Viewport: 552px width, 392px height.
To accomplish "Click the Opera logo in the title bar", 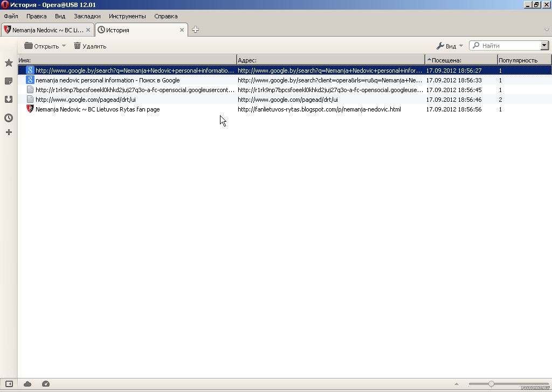I will coord(5,5).
